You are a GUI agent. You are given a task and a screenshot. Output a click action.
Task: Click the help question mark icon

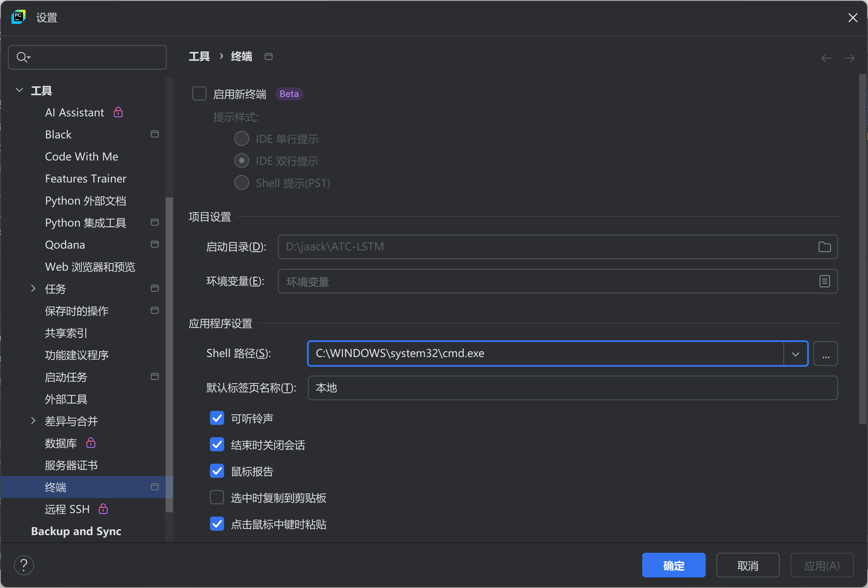coord(24,565)
